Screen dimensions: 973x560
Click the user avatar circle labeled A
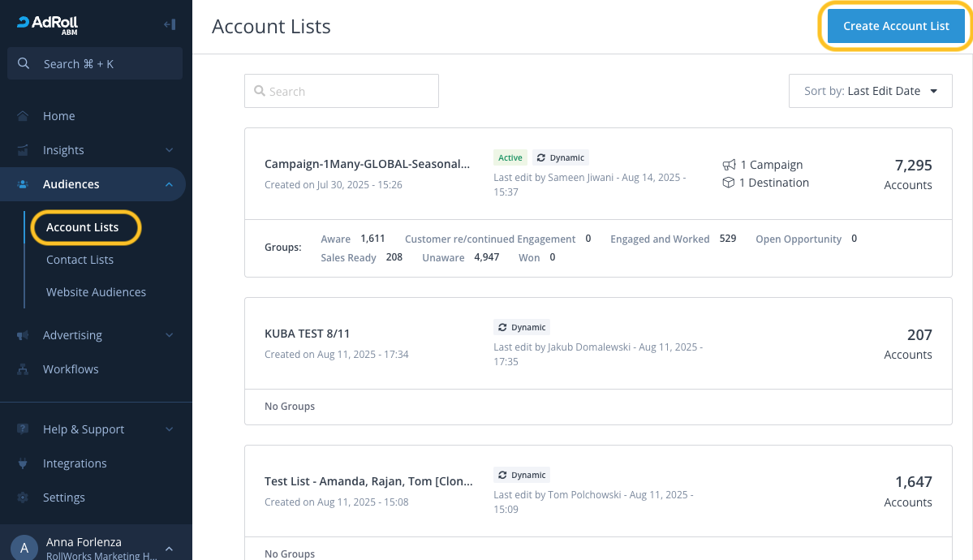[x=24, y=549]
